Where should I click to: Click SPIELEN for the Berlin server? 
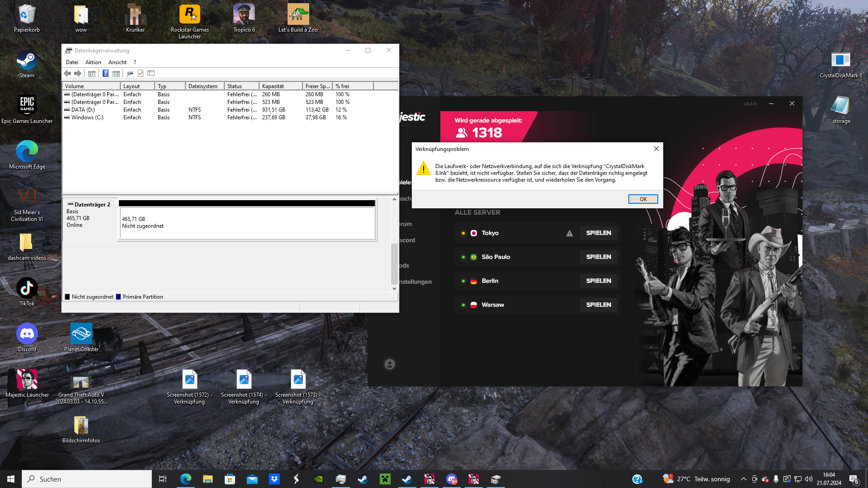[x=599, y=281]
